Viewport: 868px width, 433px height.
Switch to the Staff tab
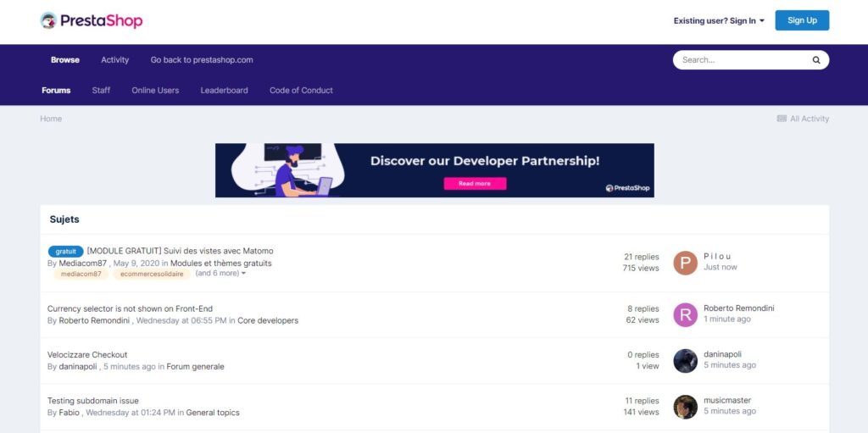[101, 91]
